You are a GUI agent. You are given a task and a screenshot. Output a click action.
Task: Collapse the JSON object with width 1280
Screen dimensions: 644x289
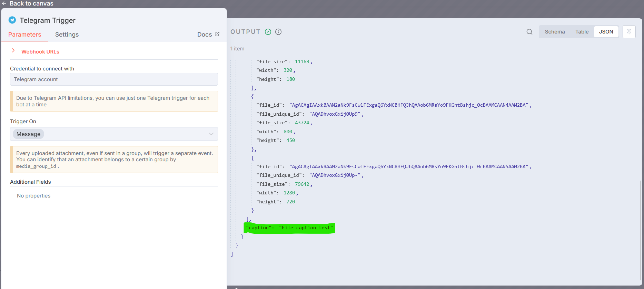[x=252, y=158]
